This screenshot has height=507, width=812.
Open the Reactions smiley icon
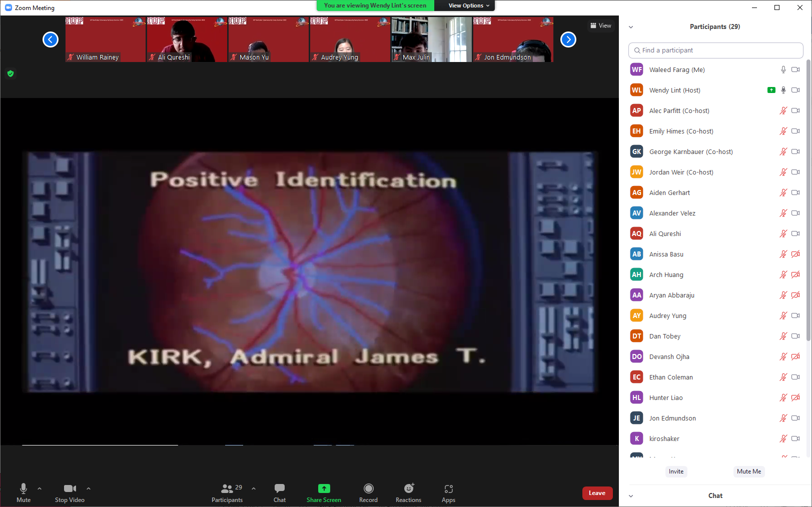click(409, 488)
